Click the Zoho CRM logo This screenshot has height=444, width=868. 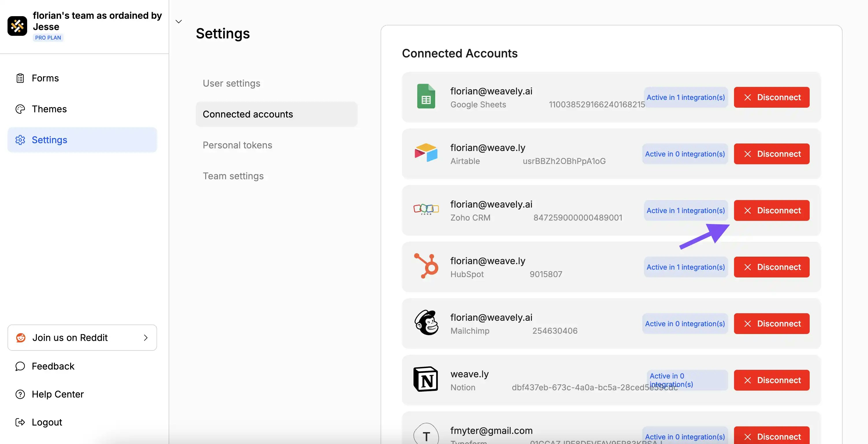coord(426,210)
